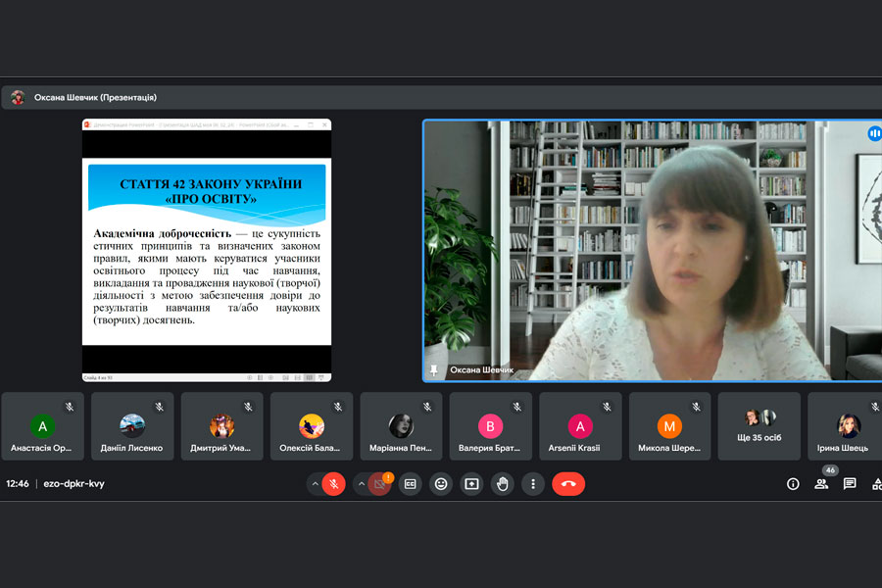Image resolution: width=882 pixels, height=588 pixels.
Task: Click pin icon on Оксана Шевчик video
Action: coord(433,370)
